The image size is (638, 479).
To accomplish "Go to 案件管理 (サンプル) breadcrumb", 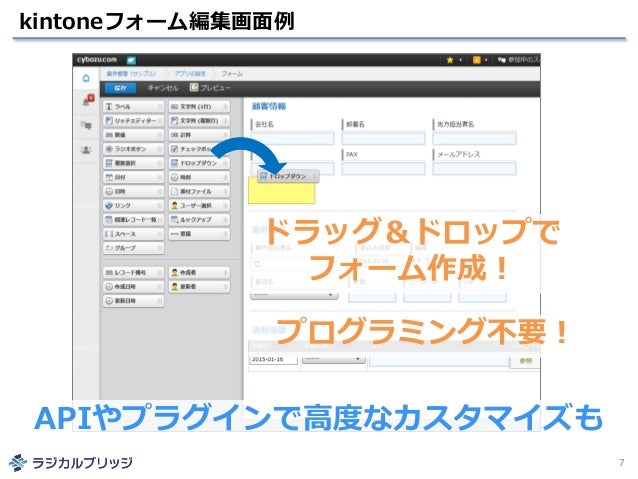I will pyautogui.click(x=131, y=74).
